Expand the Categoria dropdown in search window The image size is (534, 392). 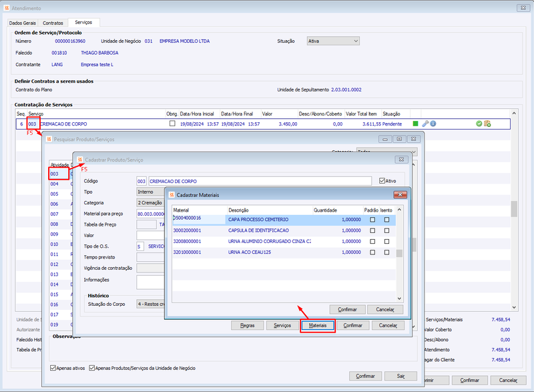(386, 151)
